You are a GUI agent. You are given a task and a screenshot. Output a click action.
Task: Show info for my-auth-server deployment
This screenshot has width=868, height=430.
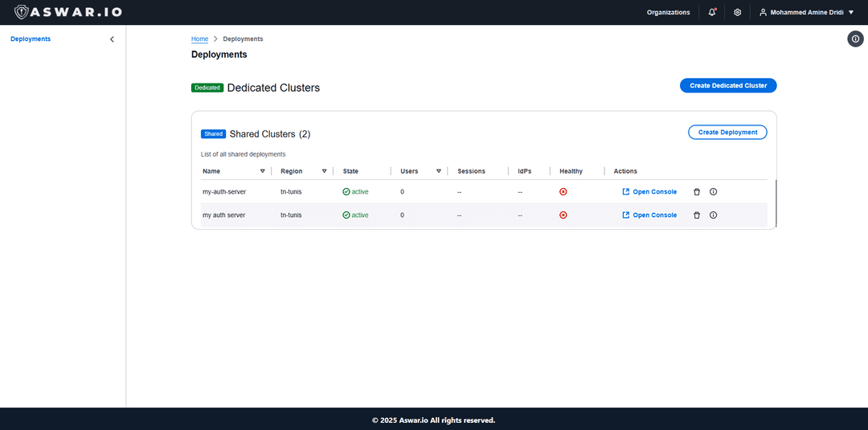[713, 191]
